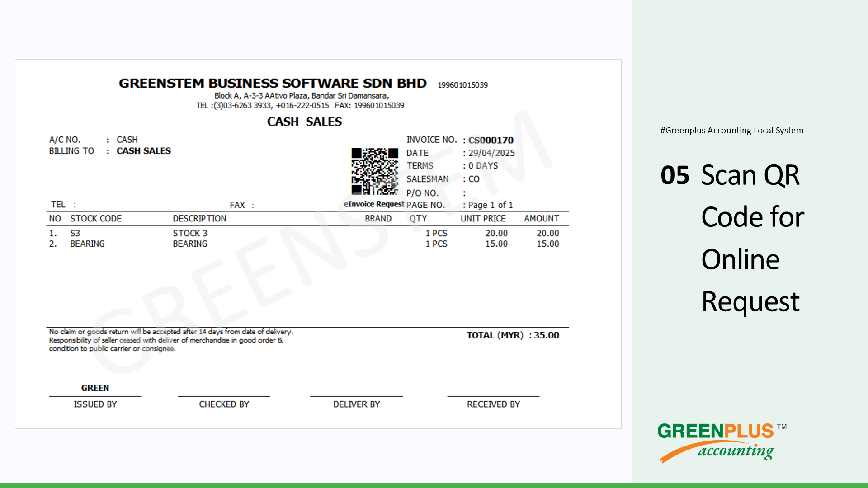The width and height of the screenshot is (868, 488).
Task: Click the TOTAL (MYR) : 35.00 line
Action: pos(513,335)
